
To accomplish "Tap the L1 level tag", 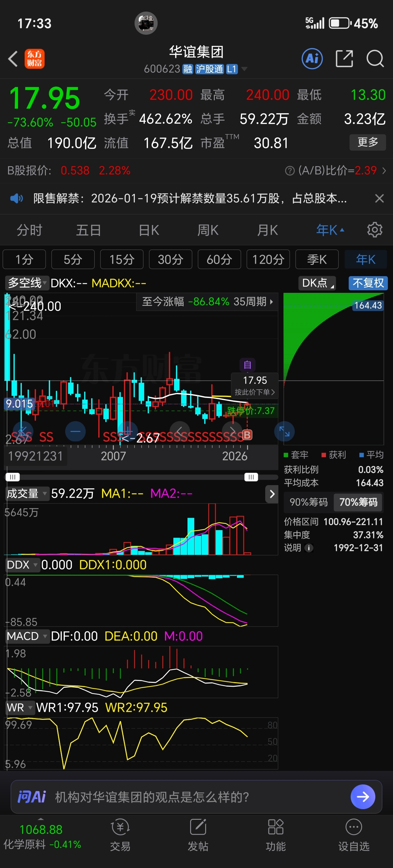I will (232, 69).
